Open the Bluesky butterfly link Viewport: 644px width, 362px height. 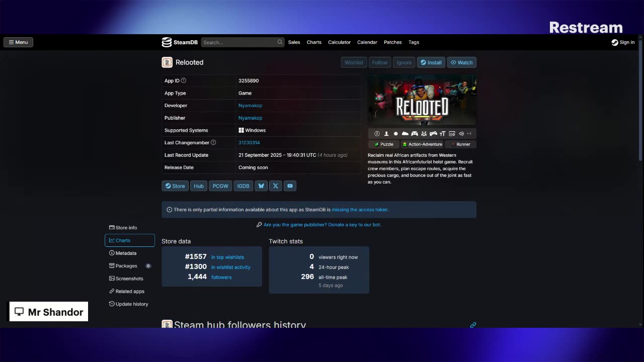(x=261, y=186)
